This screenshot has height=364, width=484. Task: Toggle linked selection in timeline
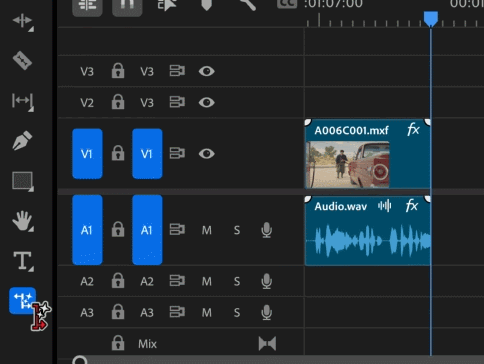click(x=167, y=5)
